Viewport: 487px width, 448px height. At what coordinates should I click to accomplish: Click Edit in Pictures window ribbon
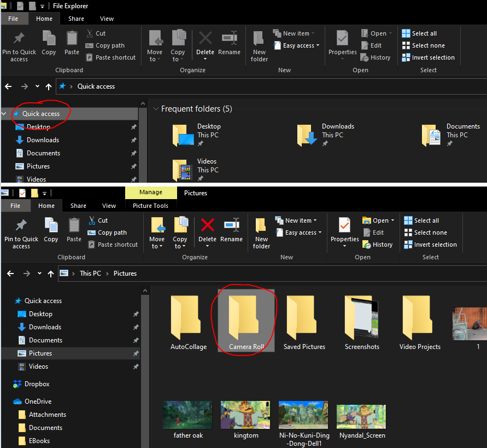374,232
